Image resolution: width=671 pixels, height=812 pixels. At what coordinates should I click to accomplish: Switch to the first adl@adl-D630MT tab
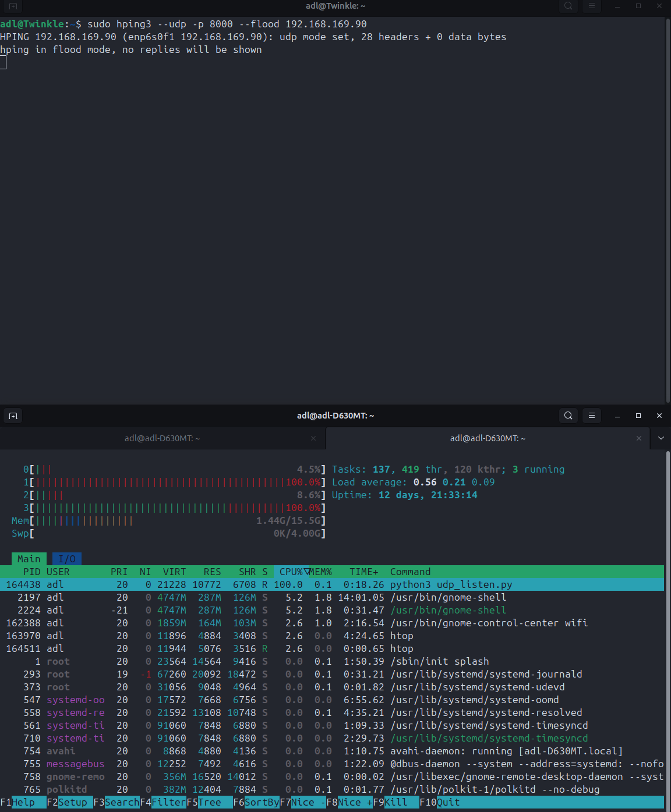click(x=162, y=438)
